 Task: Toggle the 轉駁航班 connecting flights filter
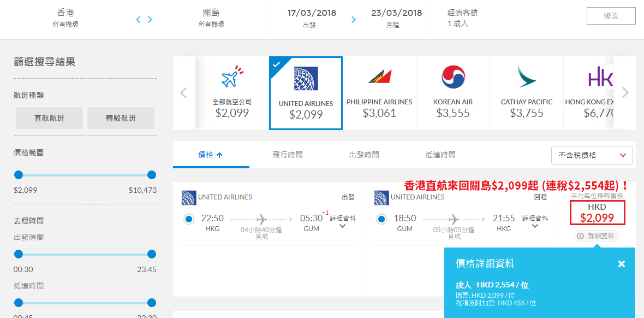[x=121, y=118]
